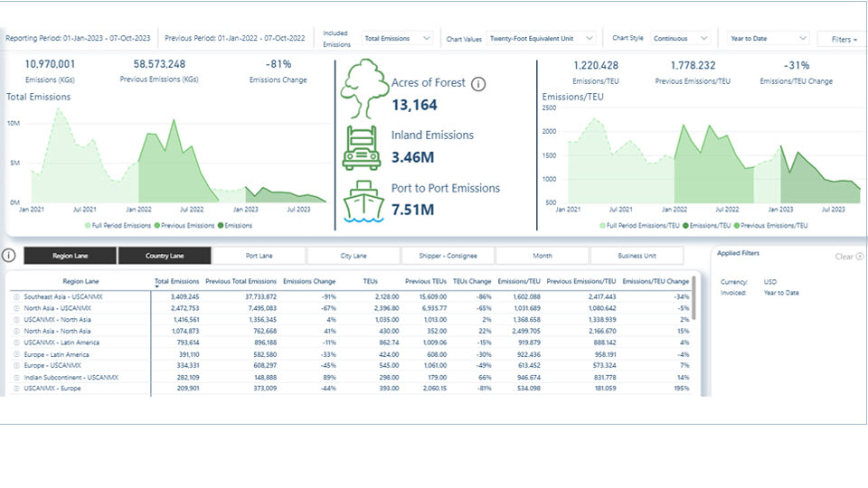Screen dimensions: 868x488
Task: Click the green tree icon
Action: [363, 89]
